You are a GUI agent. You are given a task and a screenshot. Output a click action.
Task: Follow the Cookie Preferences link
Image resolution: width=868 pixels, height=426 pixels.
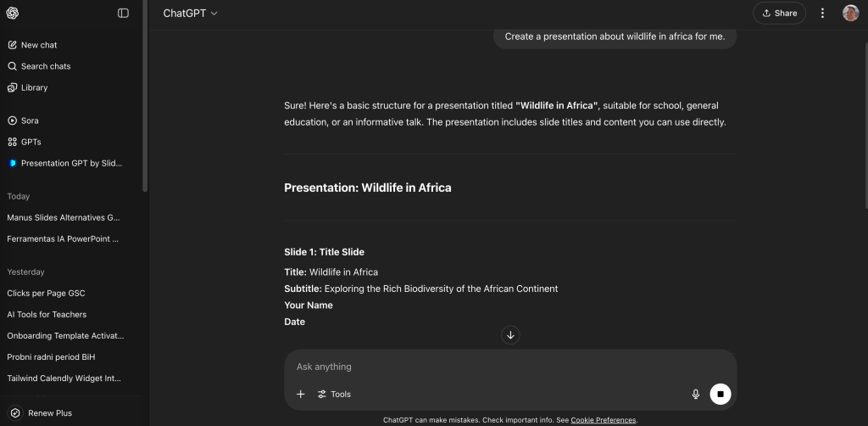pyautogui.click(x=604, y=420)
